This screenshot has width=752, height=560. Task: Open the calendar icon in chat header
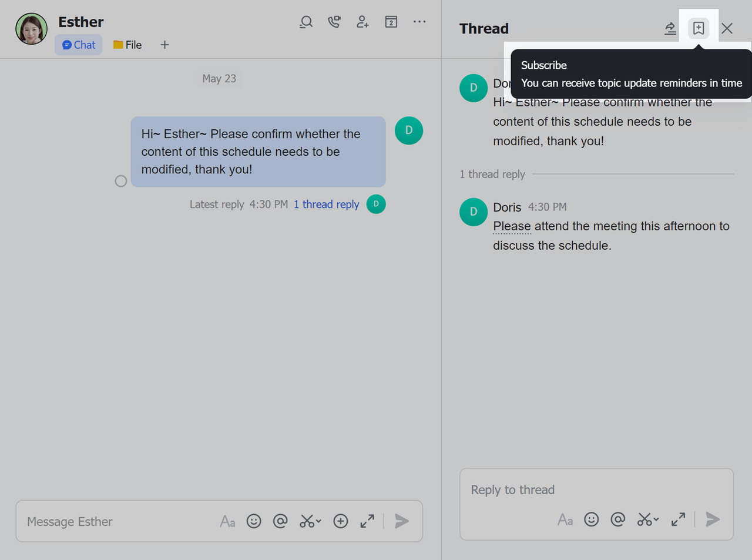pyautogui.click(x=391, y=22)
